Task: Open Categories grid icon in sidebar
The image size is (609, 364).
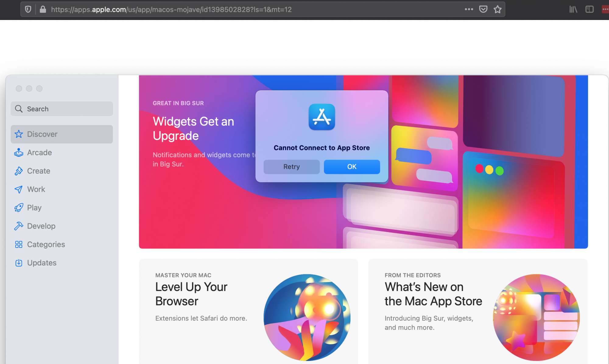Action: [19, 244]
